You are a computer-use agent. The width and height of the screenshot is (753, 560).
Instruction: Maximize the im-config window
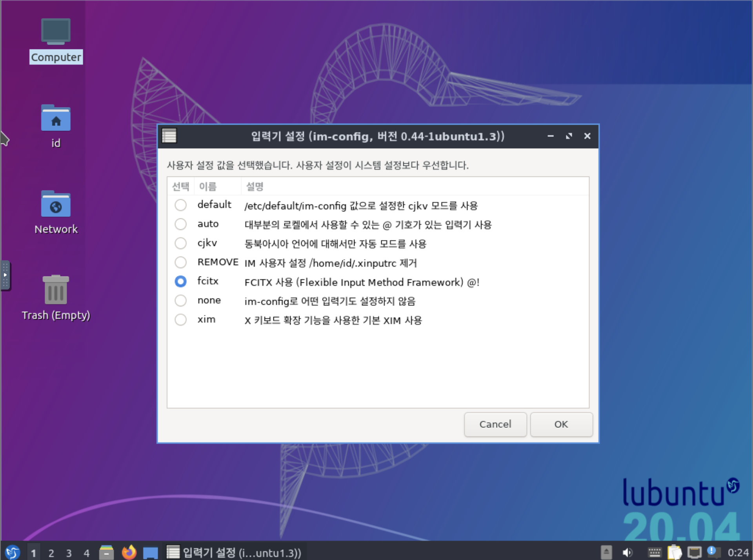pos(569,136)
